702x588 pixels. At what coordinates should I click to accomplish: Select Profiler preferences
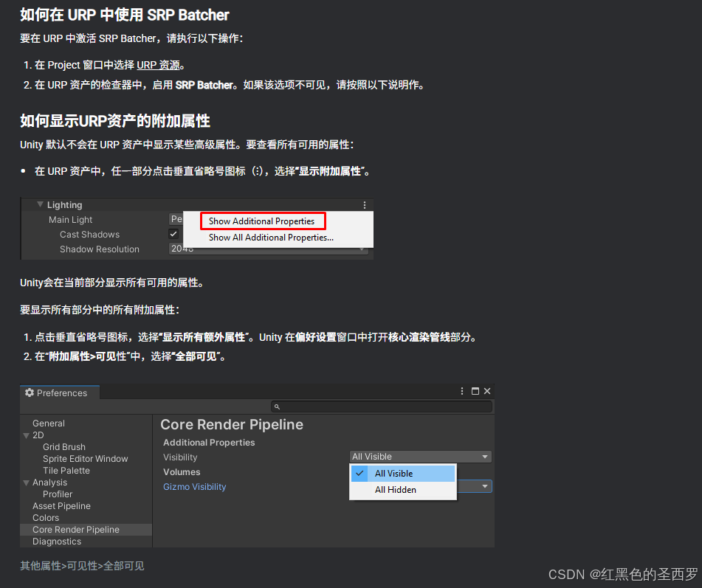[x=58, y=494]
